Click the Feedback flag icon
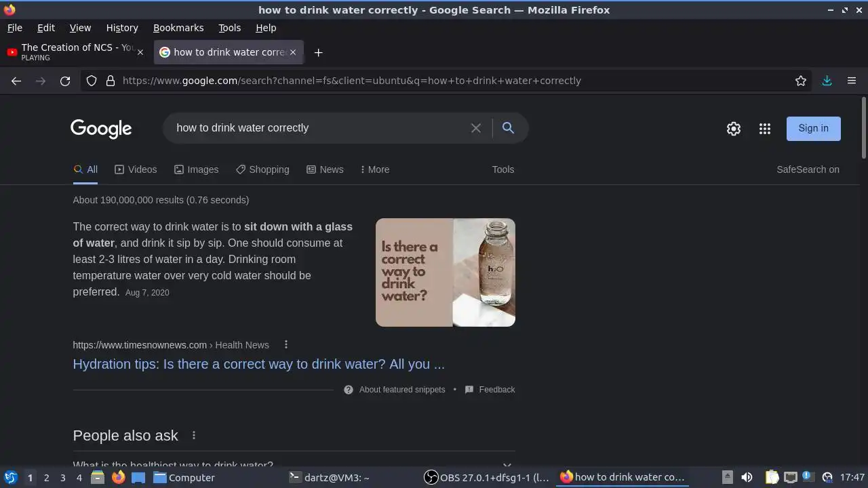Viewport: 868px width, 488px height. [x=469, y=390]
